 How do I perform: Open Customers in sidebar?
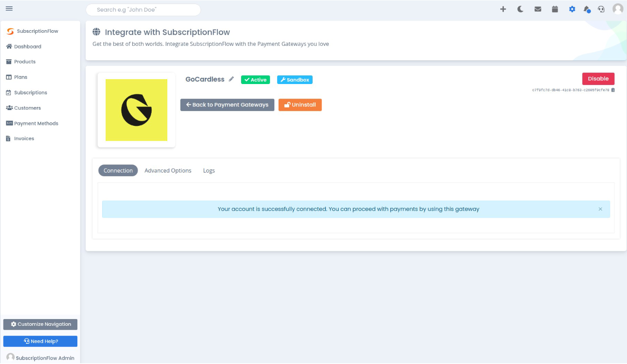(x=23, y=108)
